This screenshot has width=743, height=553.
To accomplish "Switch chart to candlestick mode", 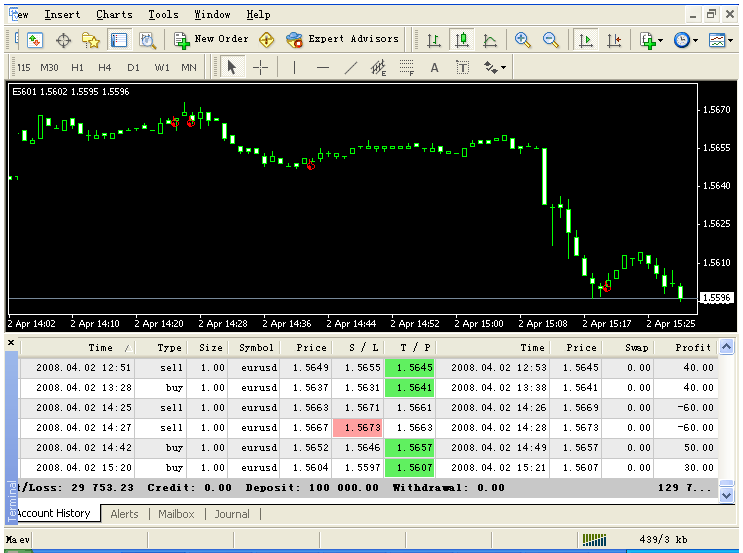I will click(462, 40).
